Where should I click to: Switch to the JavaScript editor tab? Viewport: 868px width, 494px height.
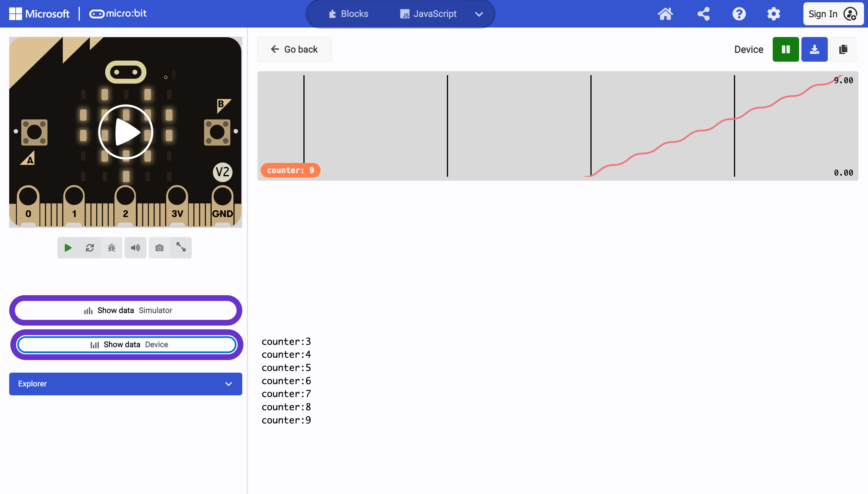point(428,14)
